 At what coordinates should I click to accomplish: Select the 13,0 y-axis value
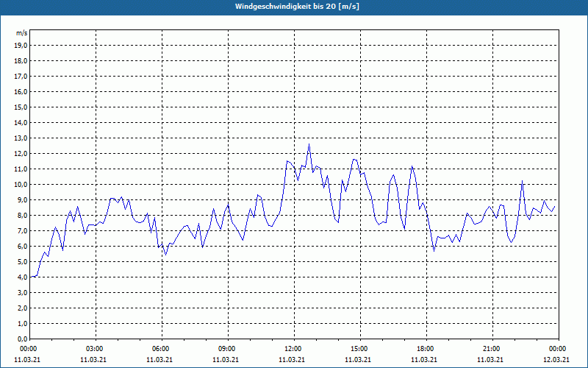click(20, 138)
